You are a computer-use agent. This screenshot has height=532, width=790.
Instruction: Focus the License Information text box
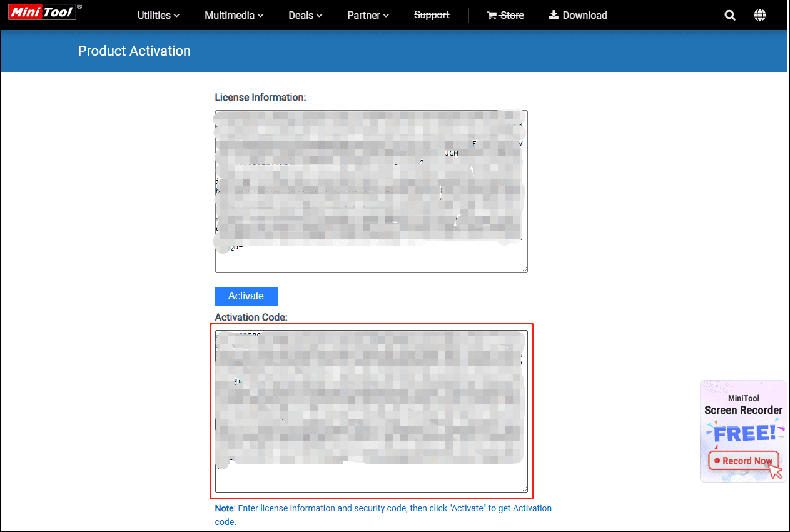pos(371,191)
